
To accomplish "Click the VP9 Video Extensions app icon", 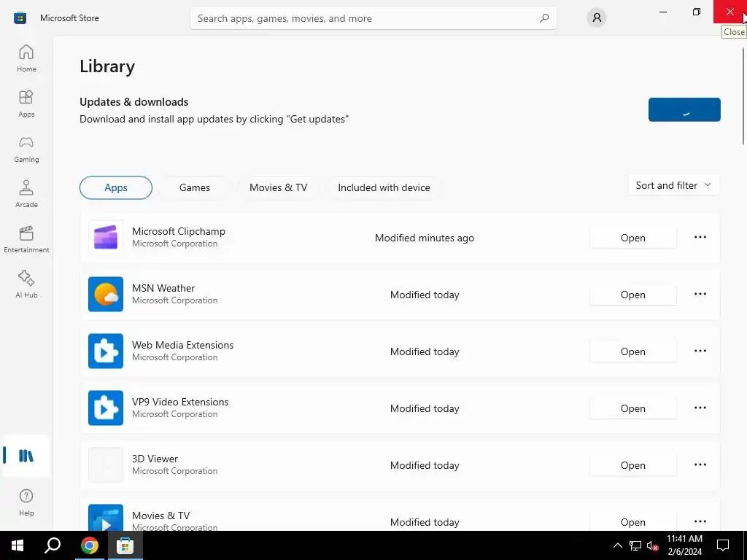I will [x=106, y=408].
